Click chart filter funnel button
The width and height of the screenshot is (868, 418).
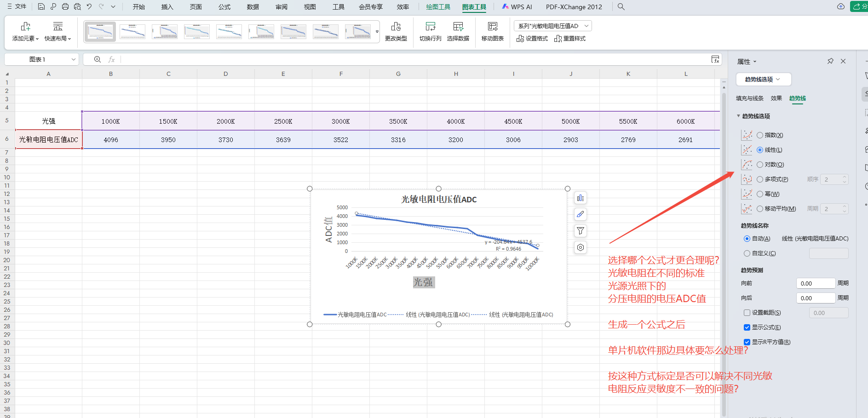point(581,231)
